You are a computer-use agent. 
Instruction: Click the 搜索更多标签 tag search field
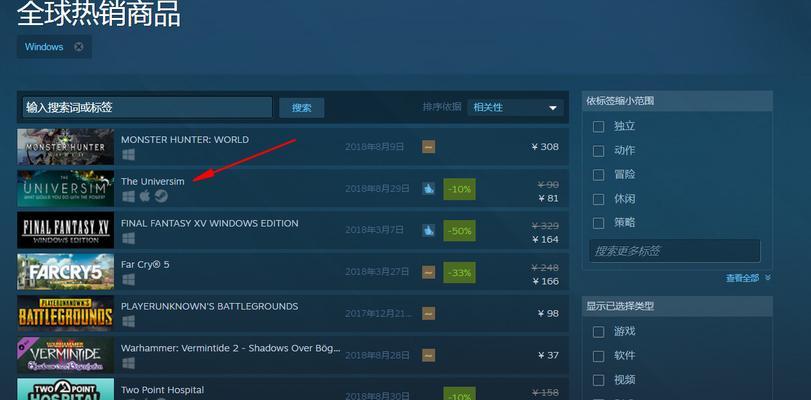(675, 251)
